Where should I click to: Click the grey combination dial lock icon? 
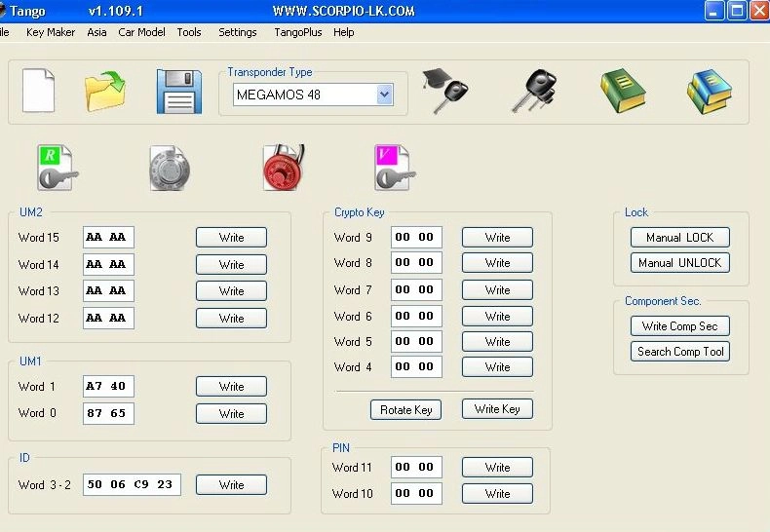tap(170, 168)
